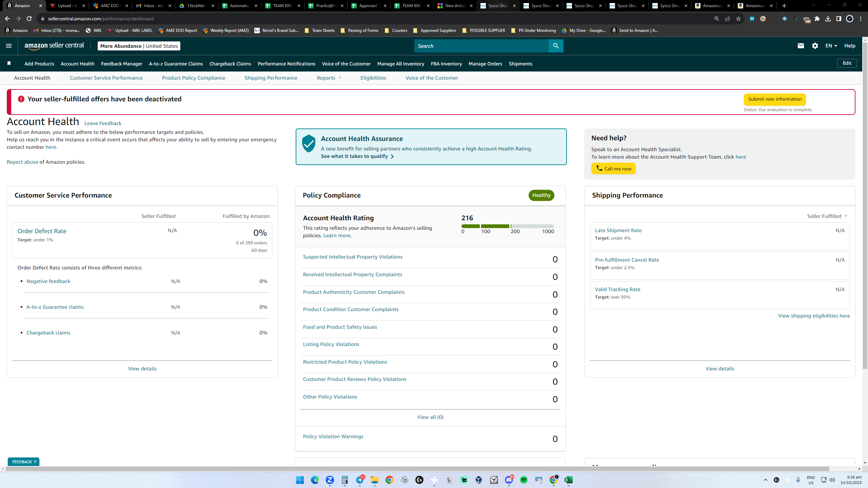Image resolution: width=868 pixels, height=488 pixels.
Task: Show hidden system tray icons
Action: [x=766, y=480]
